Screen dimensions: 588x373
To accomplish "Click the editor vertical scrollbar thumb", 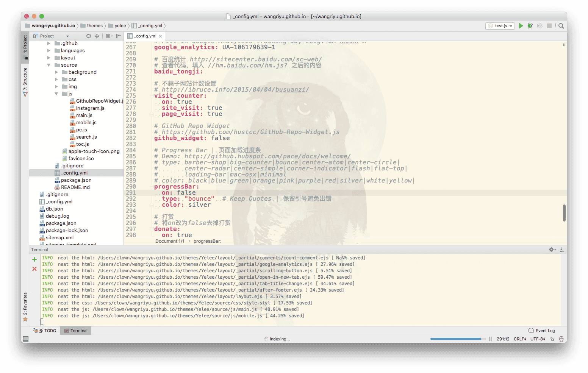I will coord(564,213).
